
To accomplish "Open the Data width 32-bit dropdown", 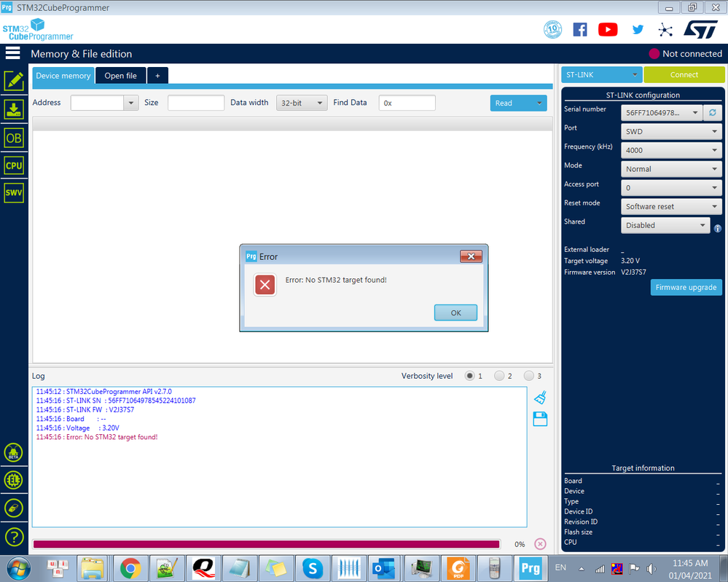I will 302,103.
